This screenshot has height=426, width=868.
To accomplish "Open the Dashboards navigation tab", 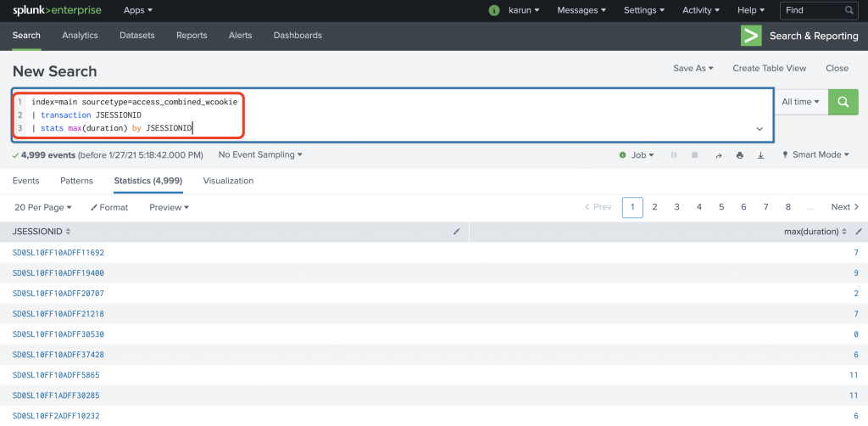I will click(x=298, y=36).
